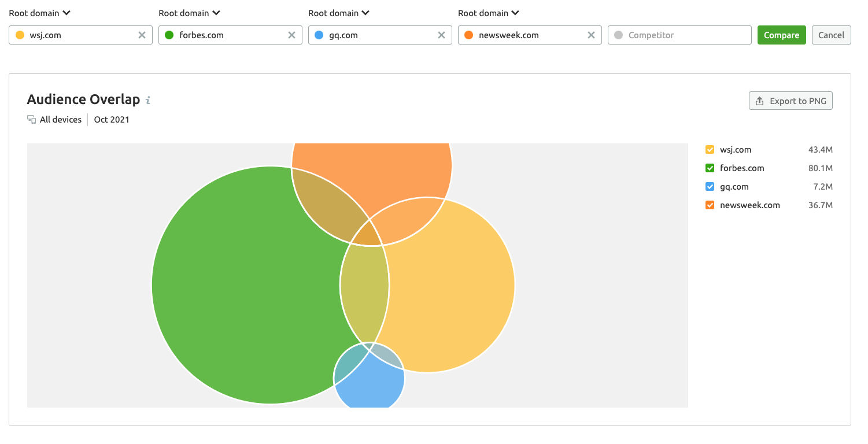
Task: Toggle the forbes.com legend checkbox
Action: click(710, 168)
